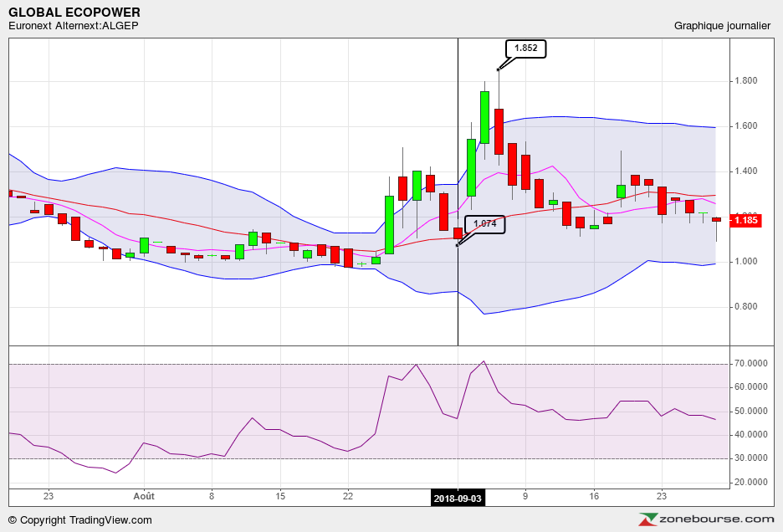Click the Copyright TradingView.com text

pos(80,520)
